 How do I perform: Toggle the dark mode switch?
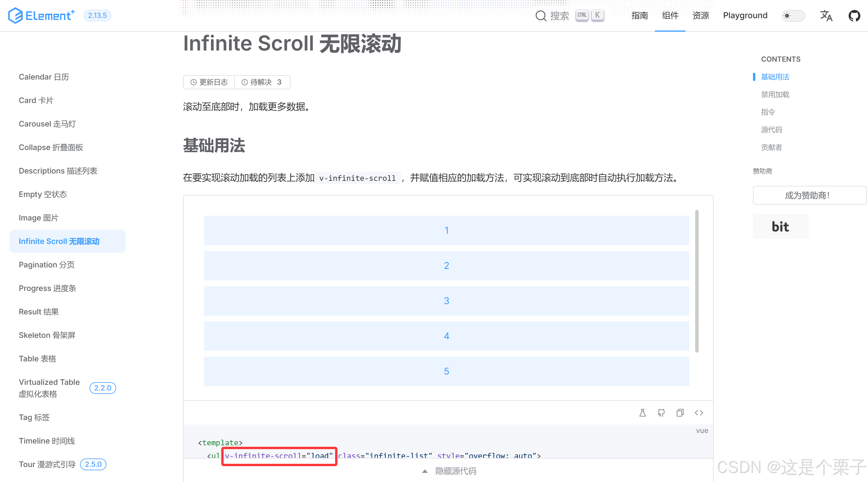(793, 16)
